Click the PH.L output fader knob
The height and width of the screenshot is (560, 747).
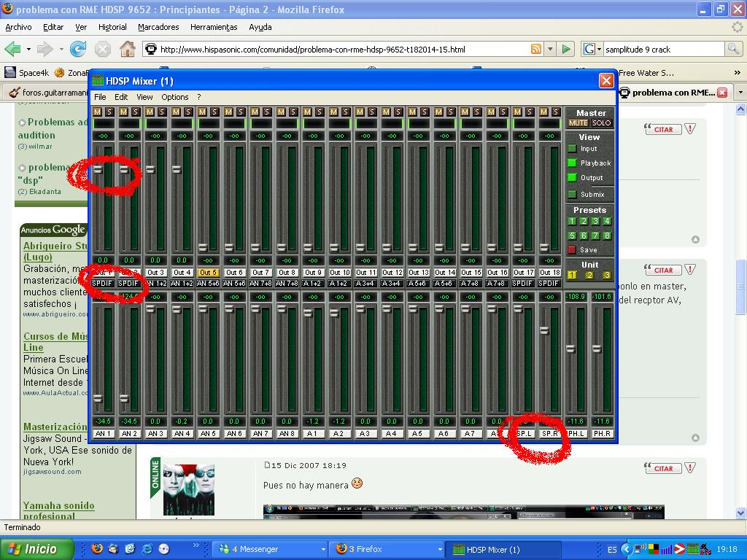(570, 349)
